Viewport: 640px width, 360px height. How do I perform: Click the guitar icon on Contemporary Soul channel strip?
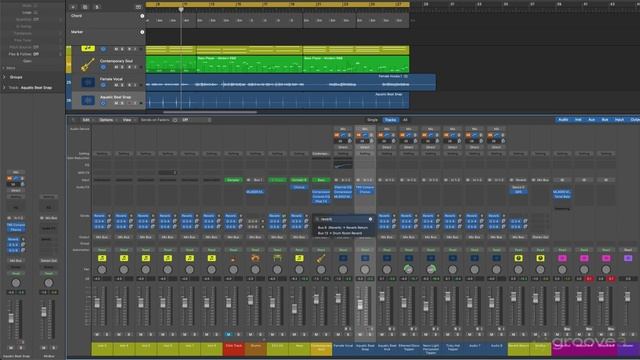tap(321, 258)
